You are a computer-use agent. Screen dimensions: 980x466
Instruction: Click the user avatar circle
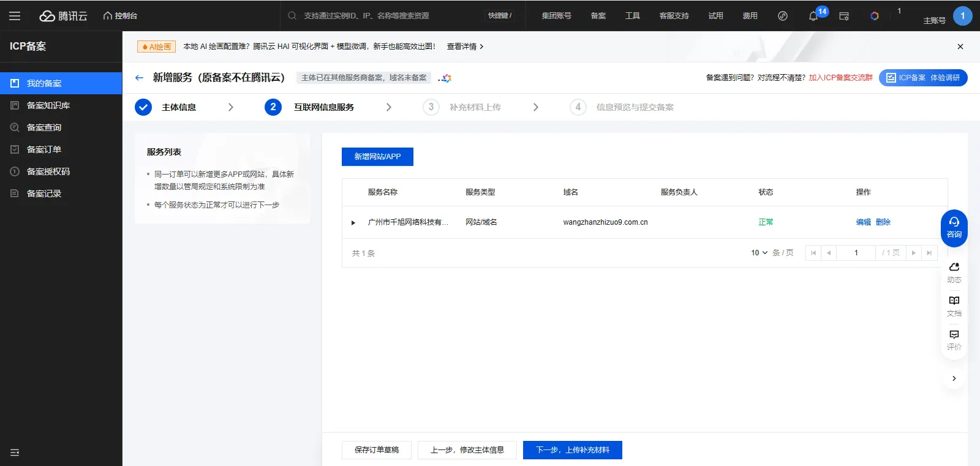[x=963, y=16]
